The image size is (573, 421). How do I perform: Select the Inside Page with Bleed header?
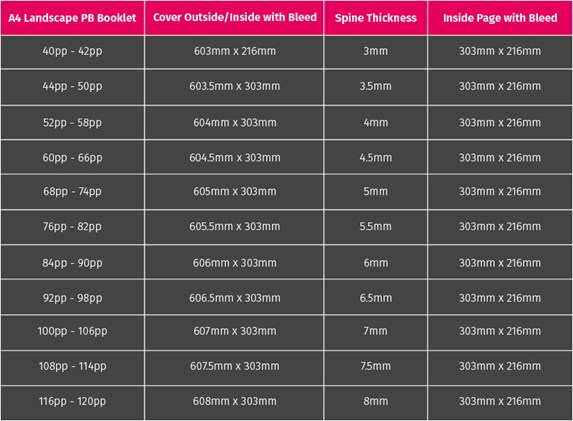tap(500, 18)
